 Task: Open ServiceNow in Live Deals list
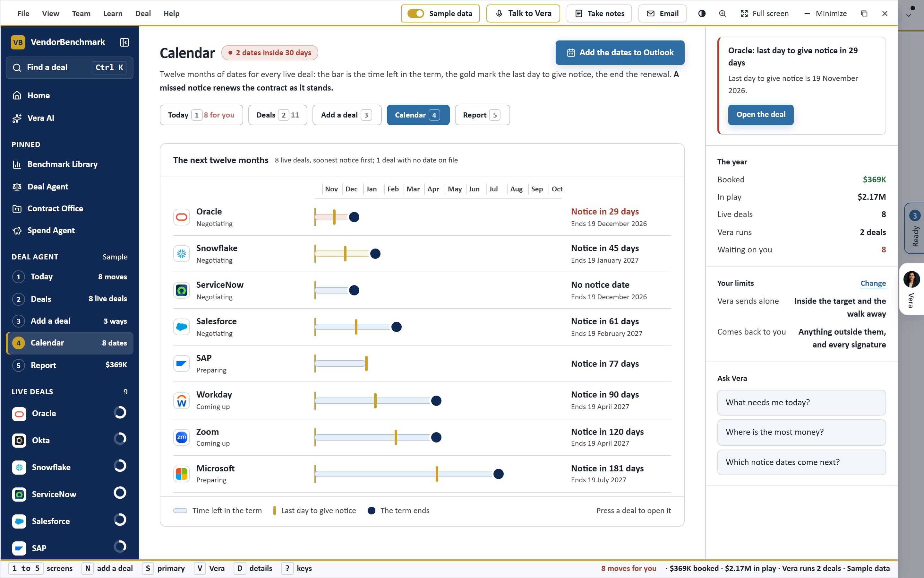70,494
